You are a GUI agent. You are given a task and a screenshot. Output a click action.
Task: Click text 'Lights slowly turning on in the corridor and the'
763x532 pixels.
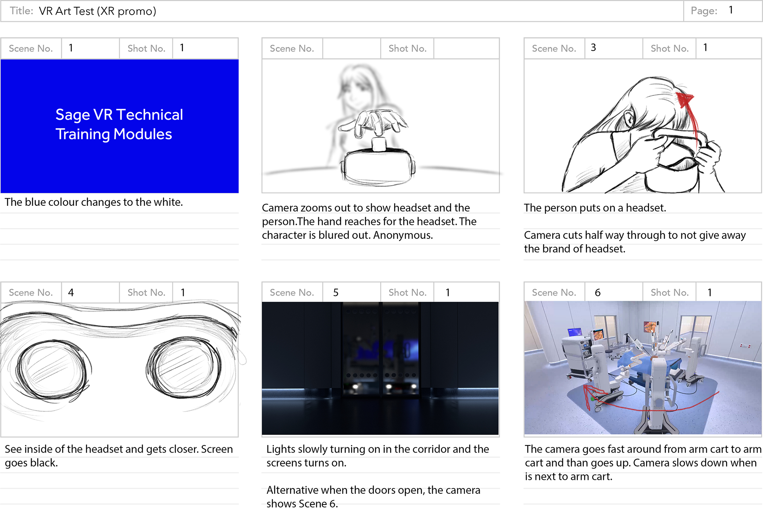click(378, 449)
